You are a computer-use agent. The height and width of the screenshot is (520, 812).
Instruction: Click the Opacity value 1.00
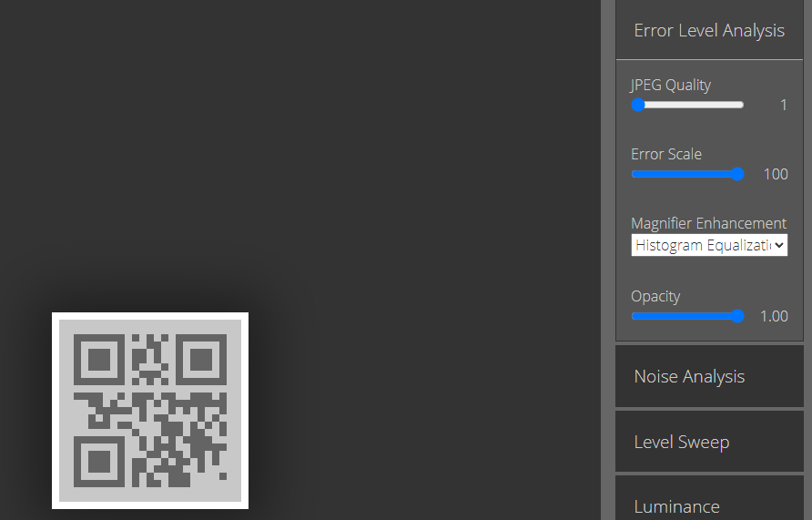pos(774,316)
